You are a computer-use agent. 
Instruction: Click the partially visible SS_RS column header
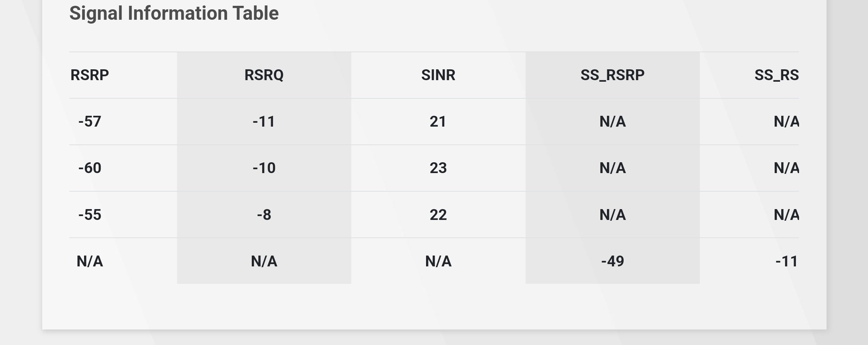776,75
